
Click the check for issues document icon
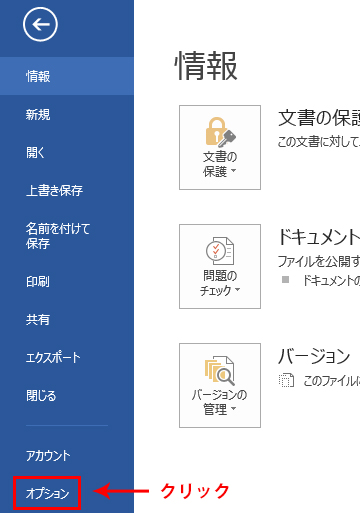pos(220,251)
